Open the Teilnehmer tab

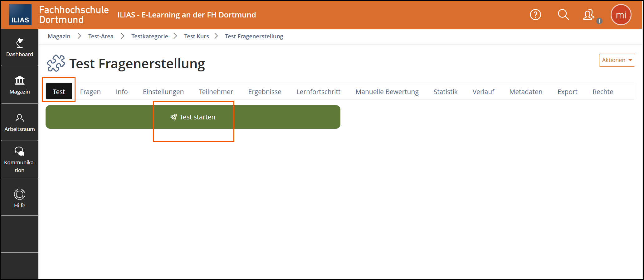tap(216, 92)
